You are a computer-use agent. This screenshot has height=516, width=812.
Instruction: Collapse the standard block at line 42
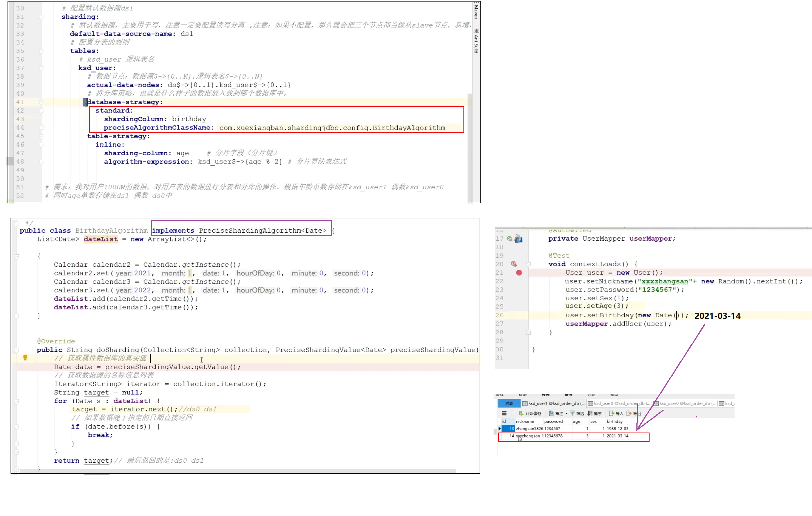pos(41,111)
